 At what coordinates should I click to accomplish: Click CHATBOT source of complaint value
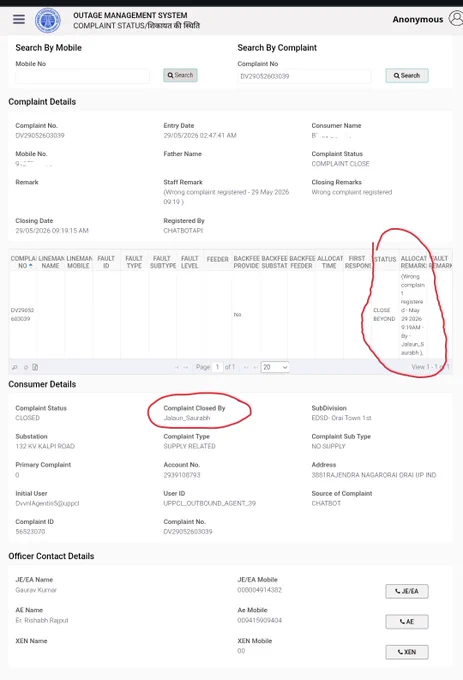326,503
